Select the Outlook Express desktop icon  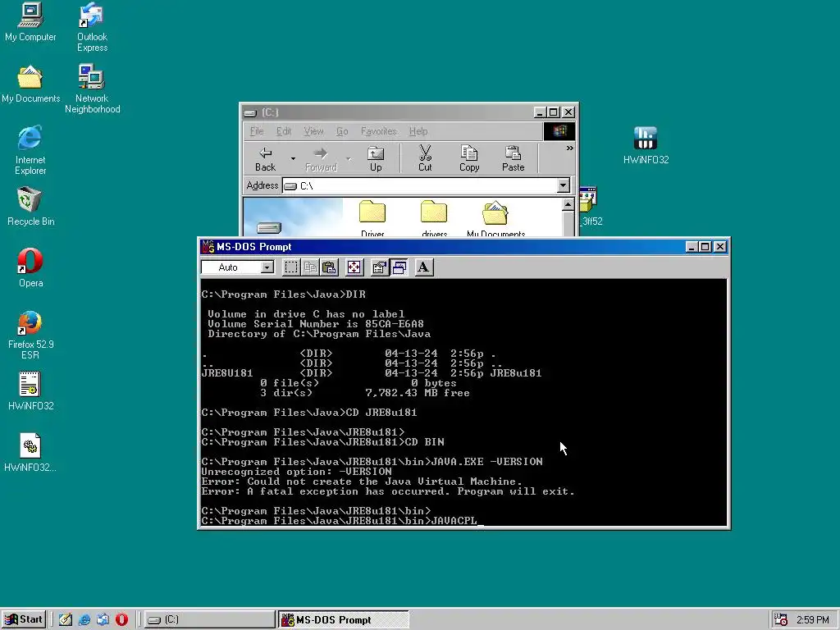92,27
